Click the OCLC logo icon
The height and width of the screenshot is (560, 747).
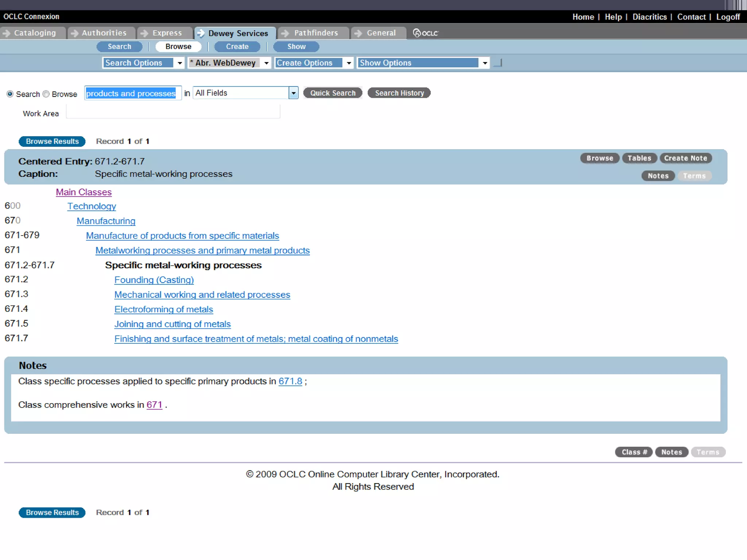(425, 33)
